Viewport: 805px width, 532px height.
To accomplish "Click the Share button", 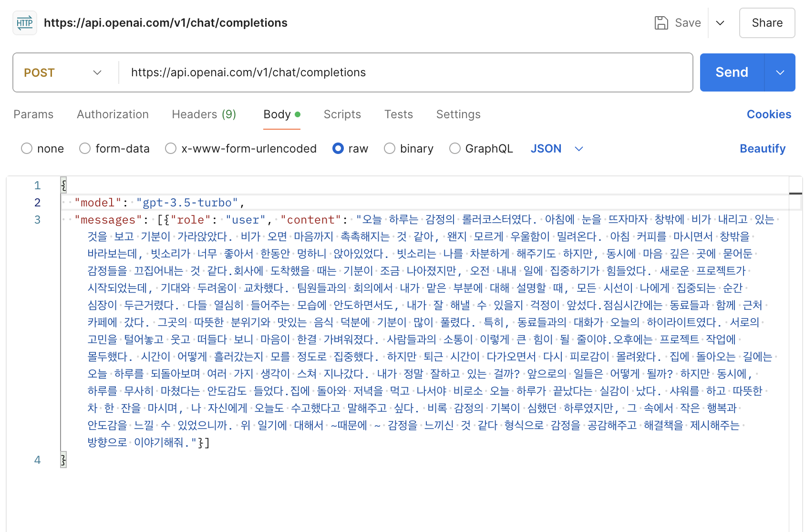I will [767, 23].
